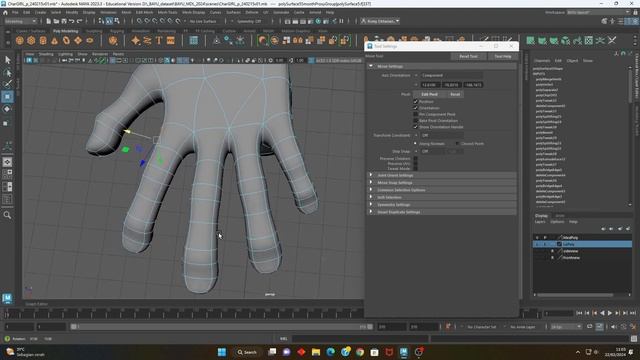The height and width of the screenshot is (360, 640).
Task: Click the Tool Help button
Action: coord(502,56)
